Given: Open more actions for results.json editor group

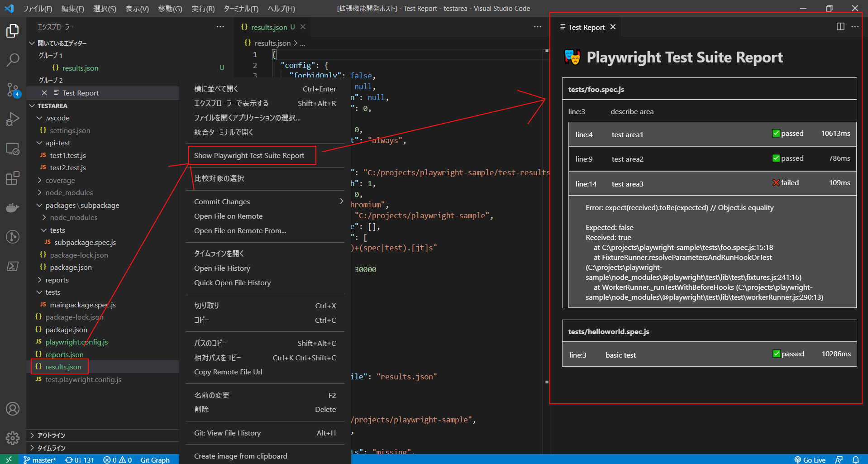Looking at the screenshot, I should point(538,27).
